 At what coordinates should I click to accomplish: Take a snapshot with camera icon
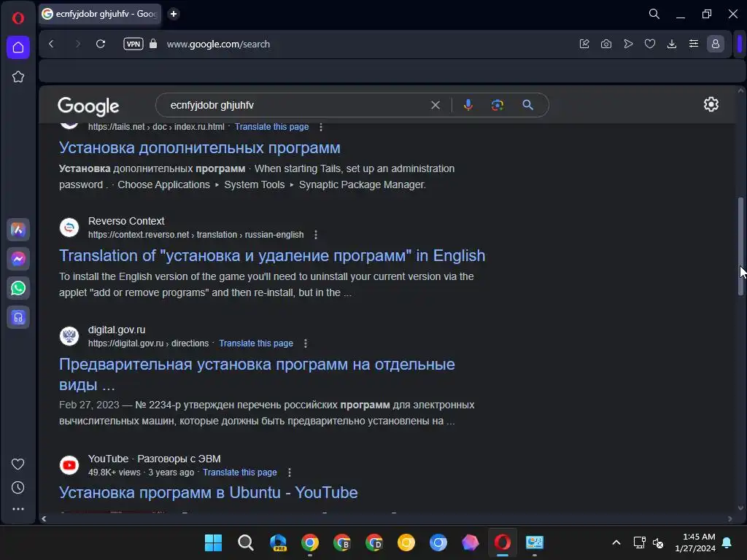coord(606,44)
